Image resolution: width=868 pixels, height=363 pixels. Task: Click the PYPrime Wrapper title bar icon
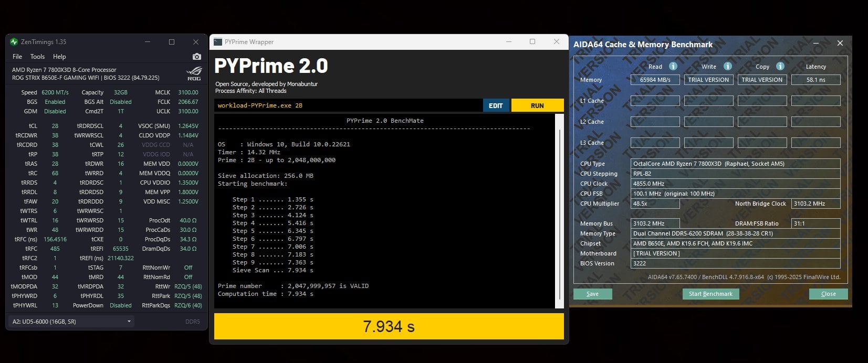point(218,42)
